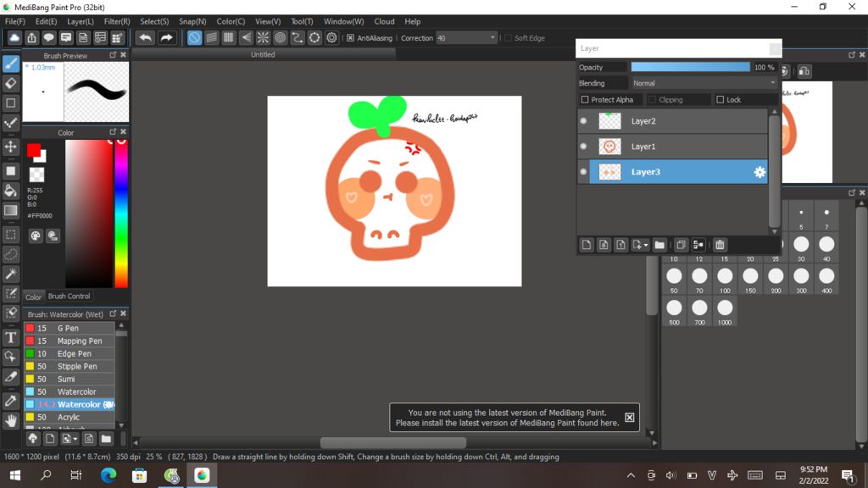Switch to the Brush Control tab
Screen dimensions: 868x488
coord(70,296)
